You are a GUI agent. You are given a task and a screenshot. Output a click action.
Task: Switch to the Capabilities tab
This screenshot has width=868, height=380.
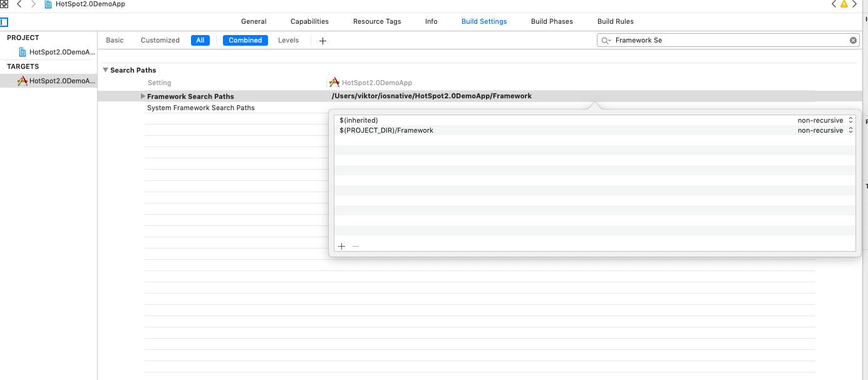tap(309, 21)
